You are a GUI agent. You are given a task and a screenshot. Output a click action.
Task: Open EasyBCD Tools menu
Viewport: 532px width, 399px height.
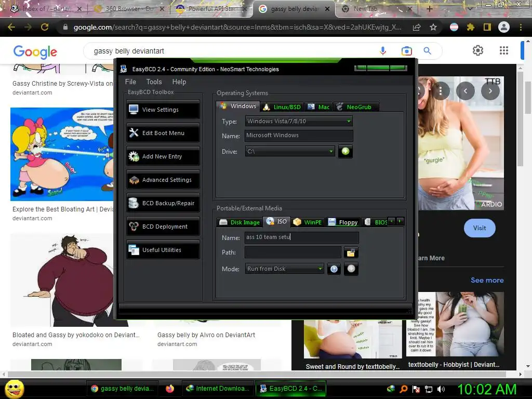[x=154, y=82]
